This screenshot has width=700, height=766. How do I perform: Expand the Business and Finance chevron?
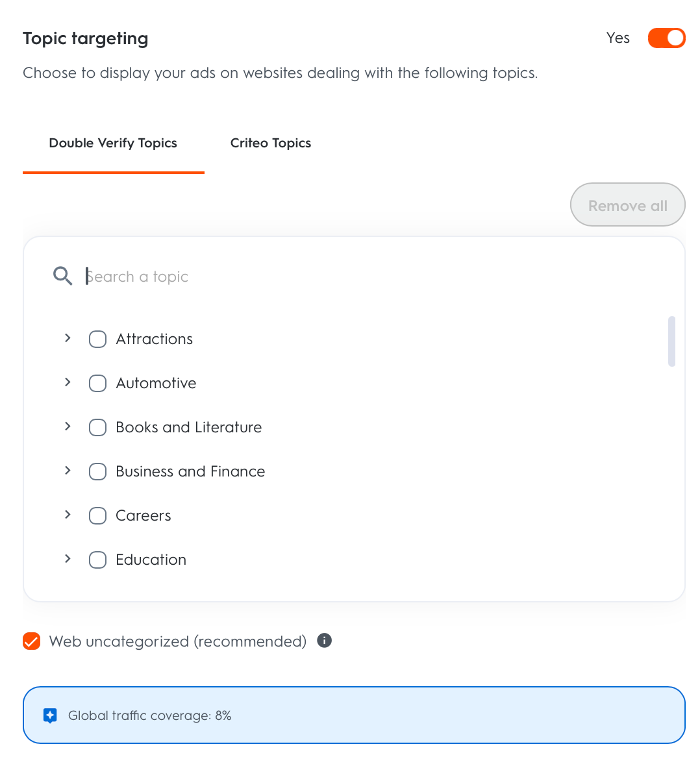click(x=68, y=471)
